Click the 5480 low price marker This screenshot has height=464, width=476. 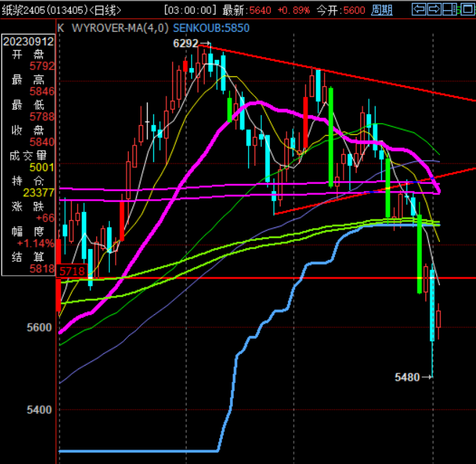pyautogui.click(x=407, y=377)
